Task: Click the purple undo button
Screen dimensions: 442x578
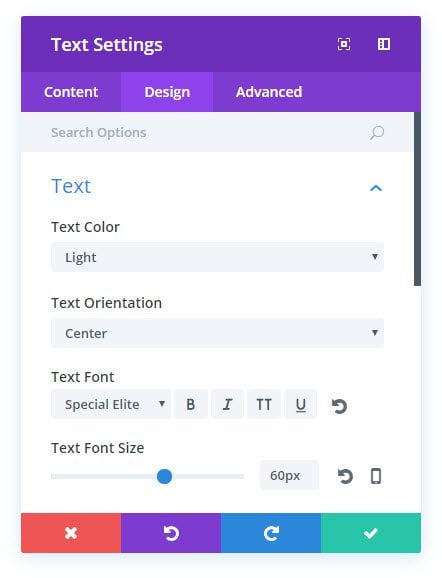Action: pos(171,533)
